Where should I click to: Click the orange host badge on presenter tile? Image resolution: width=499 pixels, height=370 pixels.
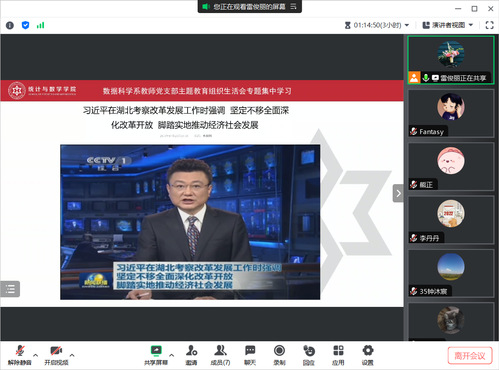(414, 78)
